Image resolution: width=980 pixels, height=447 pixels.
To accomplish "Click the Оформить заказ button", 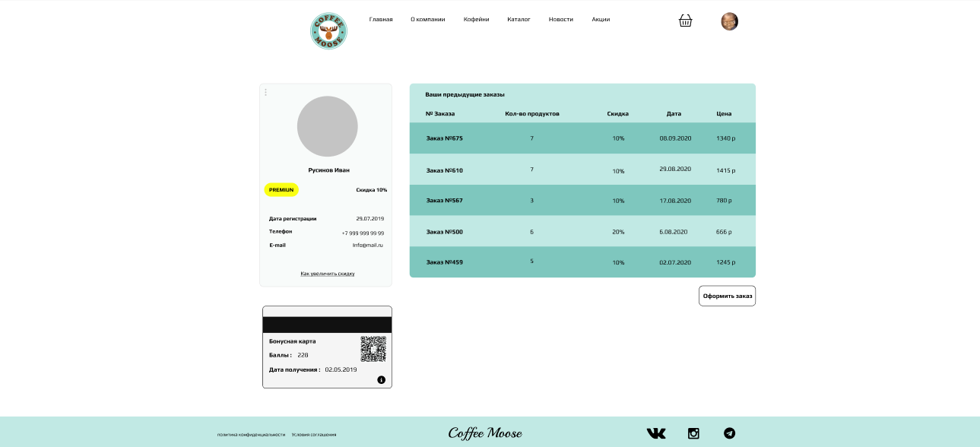I will [727, 296].
